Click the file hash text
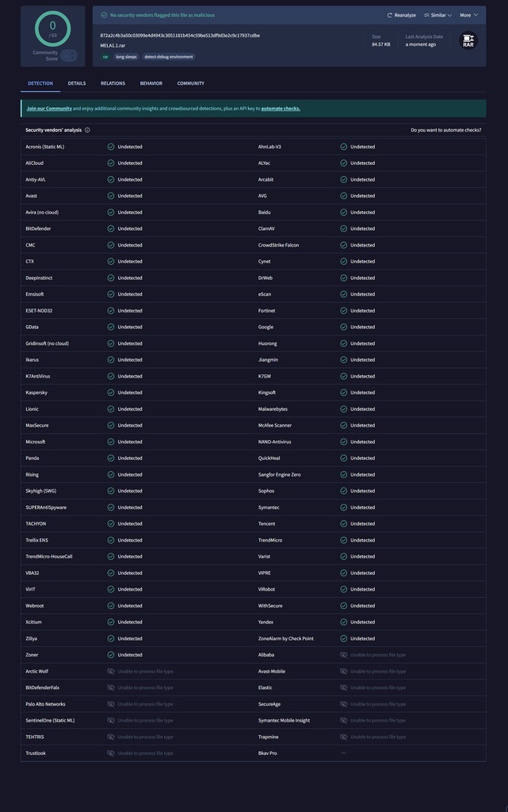 pos(180,36)
